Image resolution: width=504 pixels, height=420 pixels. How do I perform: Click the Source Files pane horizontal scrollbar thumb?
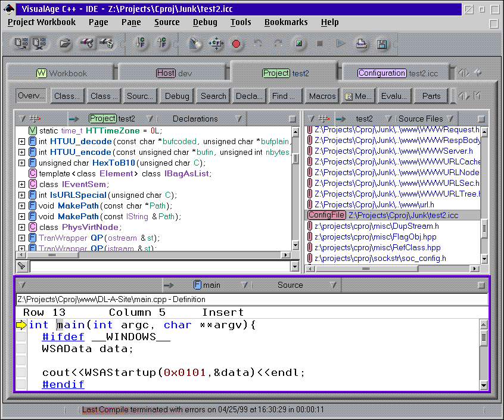coord(366,269)
